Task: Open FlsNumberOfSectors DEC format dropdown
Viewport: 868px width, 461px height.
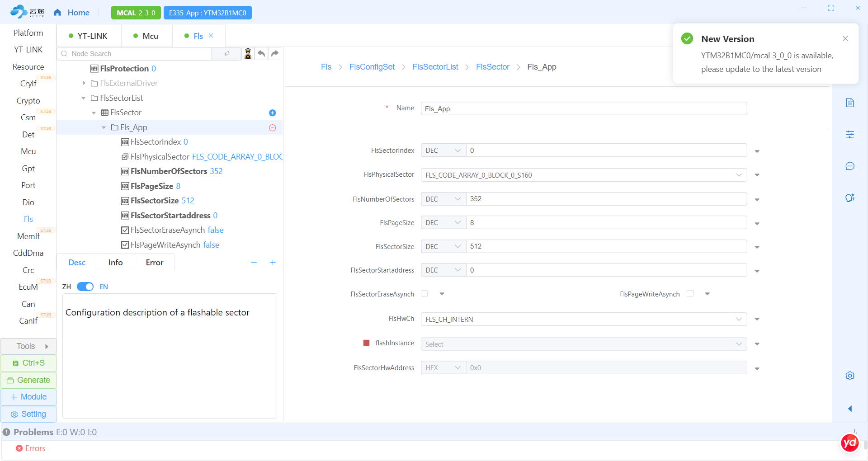Action: click(x=443, y=199)
